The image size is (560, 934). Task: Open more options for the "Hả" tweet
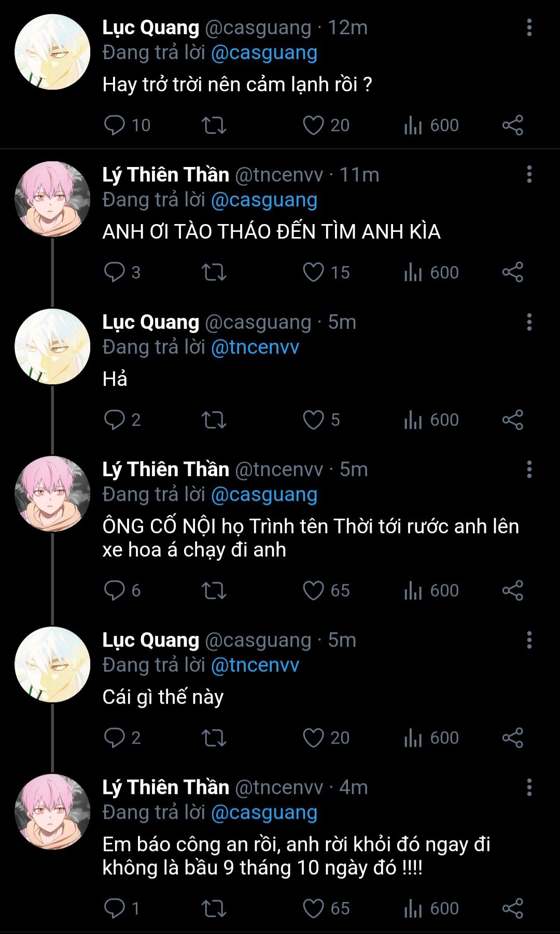coord(529,322)
